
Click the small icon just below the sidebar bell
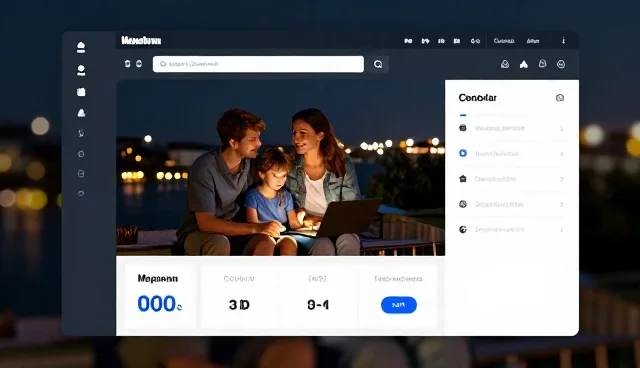(x=81, y=133)
